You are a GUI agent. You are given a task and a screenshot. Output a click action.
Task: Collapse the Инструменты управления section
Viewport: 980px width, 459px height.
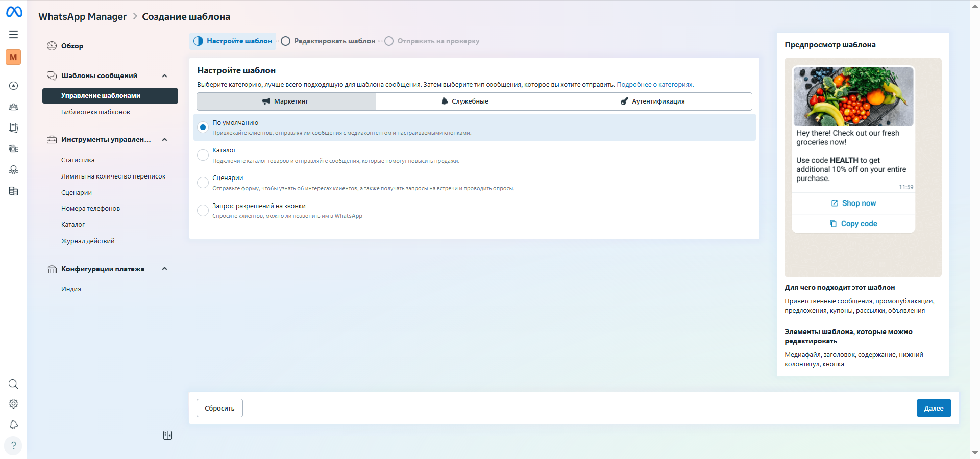point(164,140)
